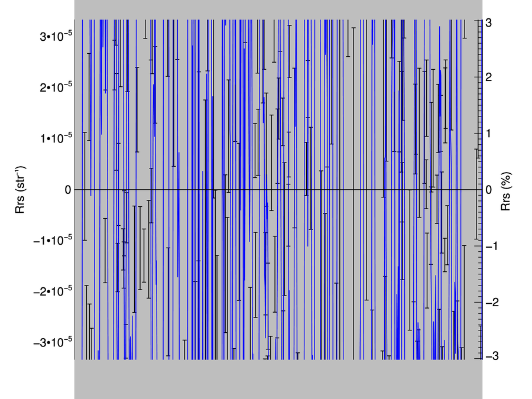
Task: Click the right axis label '1'
Action: [489, 134]
